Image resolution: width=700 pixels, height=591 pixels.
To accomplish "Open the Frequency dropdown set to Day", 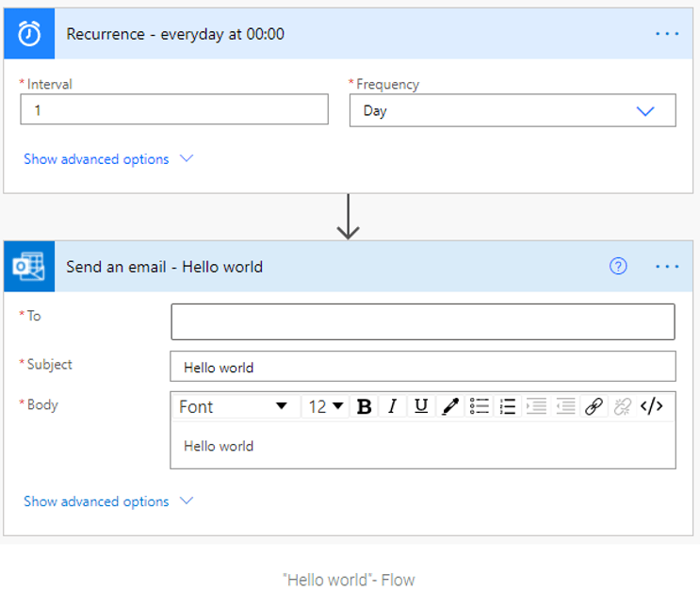I will click(x=513, y=110).
